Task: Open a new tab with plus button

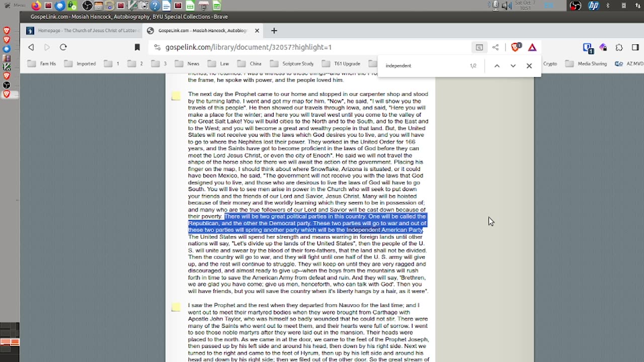Action: pos(274,31)
